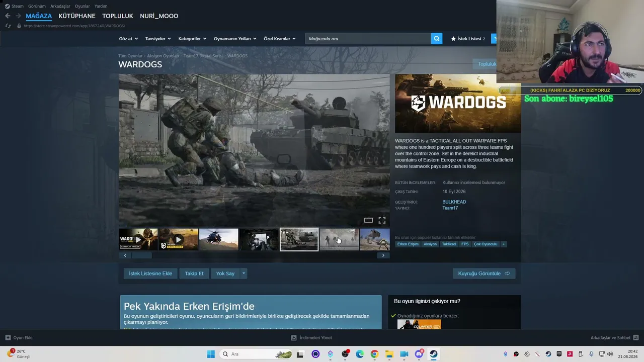Click the Steam icon in the system tray

coord(548,354)
